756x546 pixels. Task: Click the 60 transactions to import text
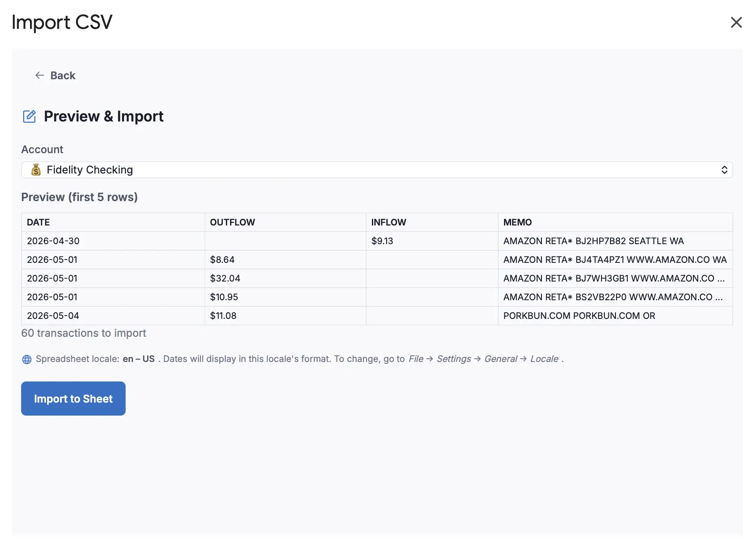pos(84,333)
